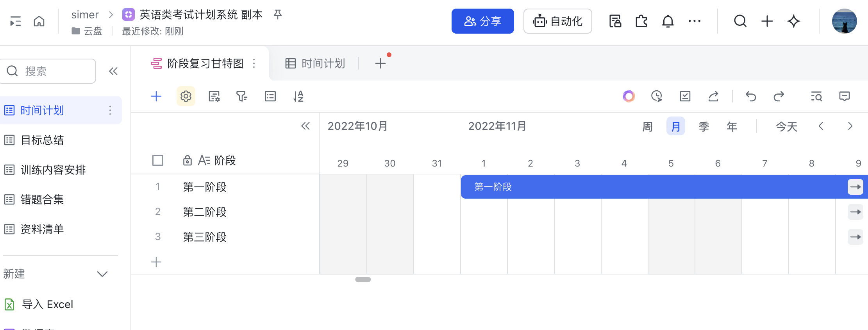This screenshot has width=868, height=330.
Task: Switch timeline scale to 季 (quarter)
Action: [704, 126]
